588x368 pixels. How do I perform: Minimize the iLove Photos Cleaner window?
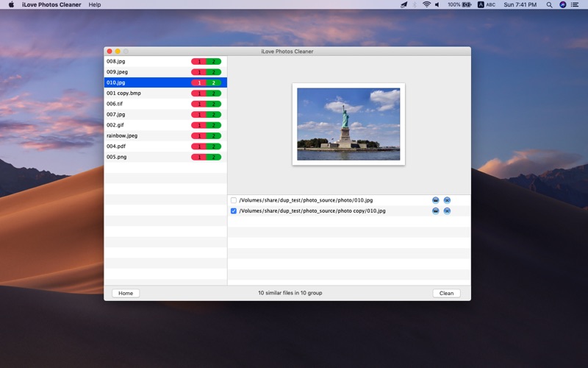pyautogui.click(x=118, y=51)
